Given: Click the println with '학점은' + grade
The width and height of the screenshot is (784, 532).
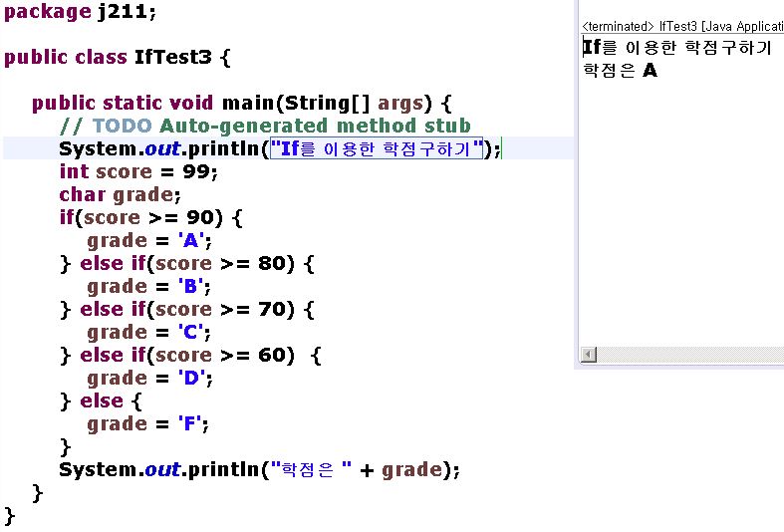Looking at the screenshot, I should point(259,470).
